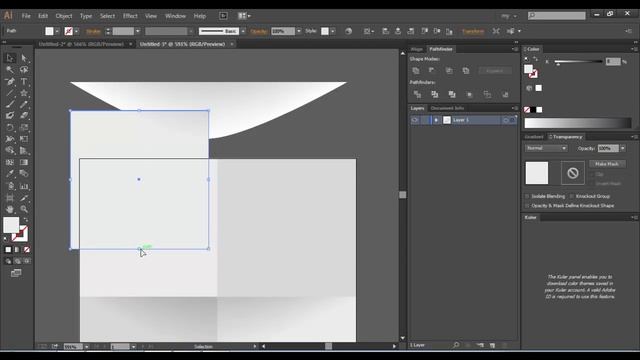Select the Eraser tool
The image size is (640, 360).
coord(24,116)
